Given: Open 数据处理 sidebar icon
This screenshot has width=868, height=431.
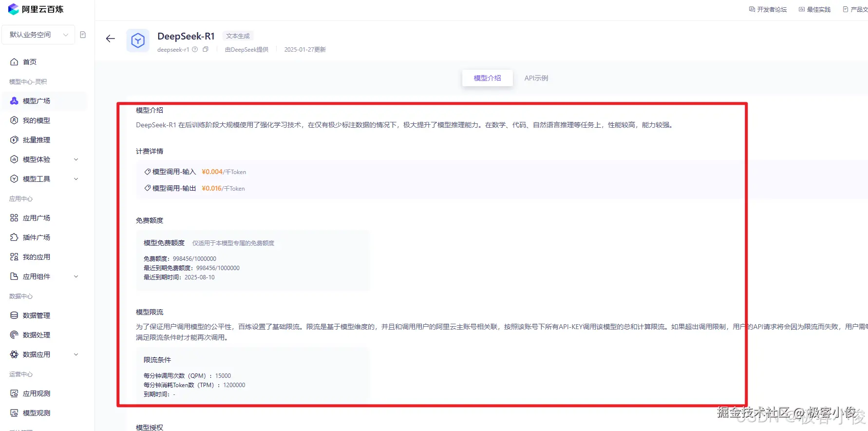Looking at the screenshot, I should coord(14,335).
